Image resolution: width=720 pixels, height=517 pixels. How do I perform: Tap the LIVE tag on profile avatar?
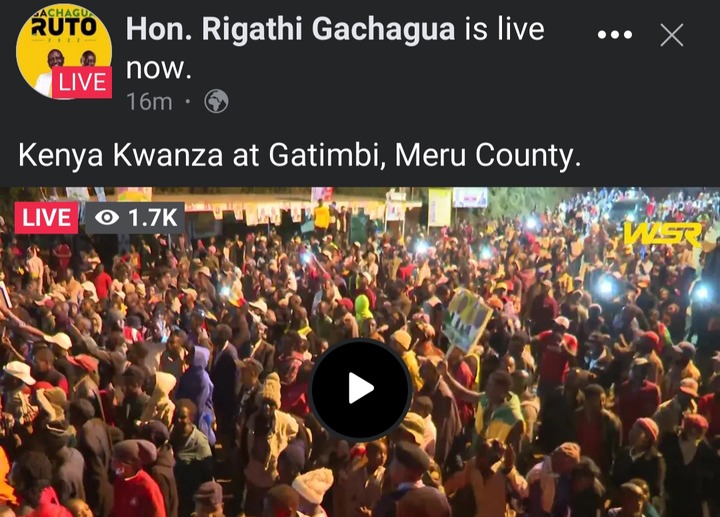pyautogui.click(x=82, y=82)
